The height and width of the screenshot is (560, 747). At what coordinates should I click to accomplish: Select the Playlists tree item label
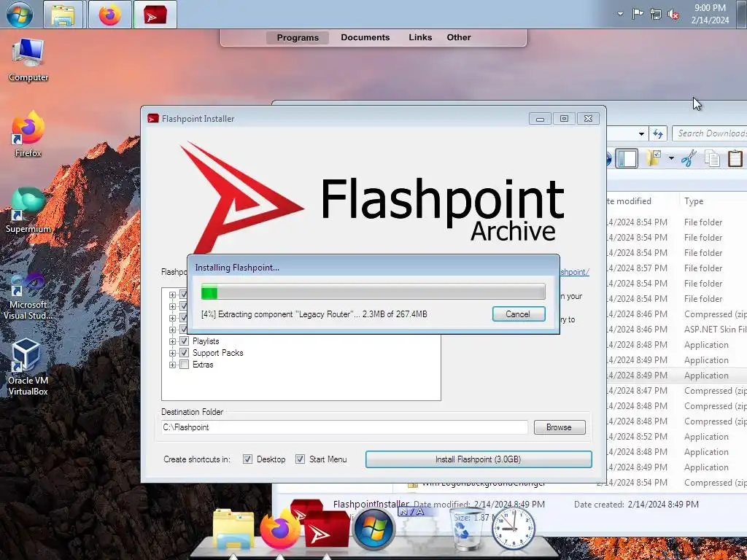click(x=206, y=341)
